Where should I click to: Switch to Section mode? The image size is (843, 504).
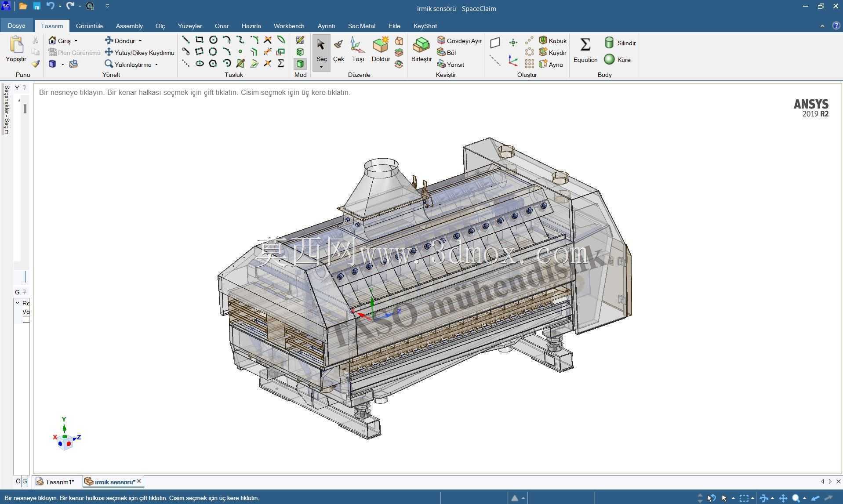coord(300,52)
